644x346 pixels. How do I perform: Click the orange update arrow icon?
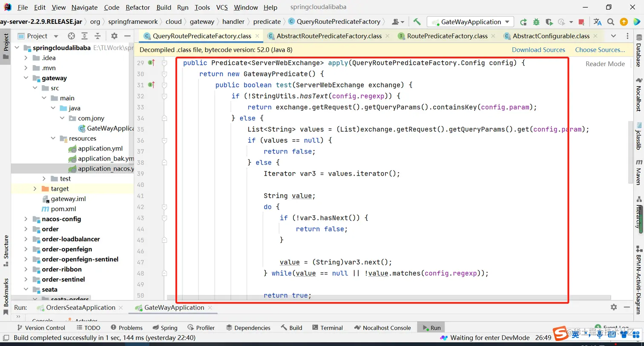(x=624, y=22)
